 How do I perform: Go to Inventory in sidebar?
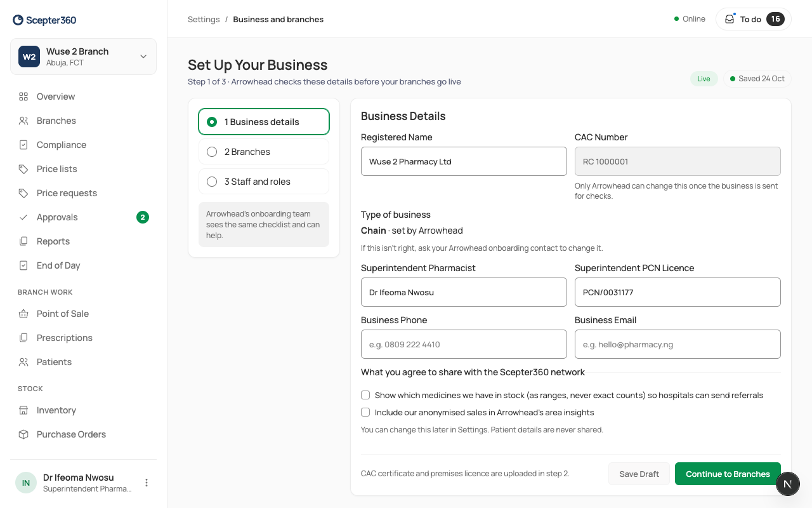coord(83,410)
